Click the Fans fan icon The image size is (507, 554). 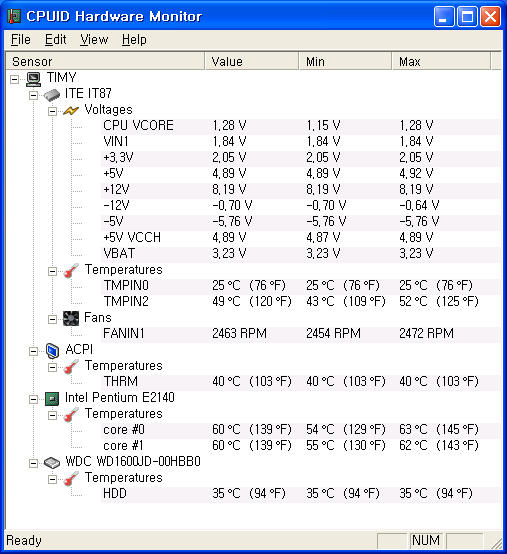point(71,319)
